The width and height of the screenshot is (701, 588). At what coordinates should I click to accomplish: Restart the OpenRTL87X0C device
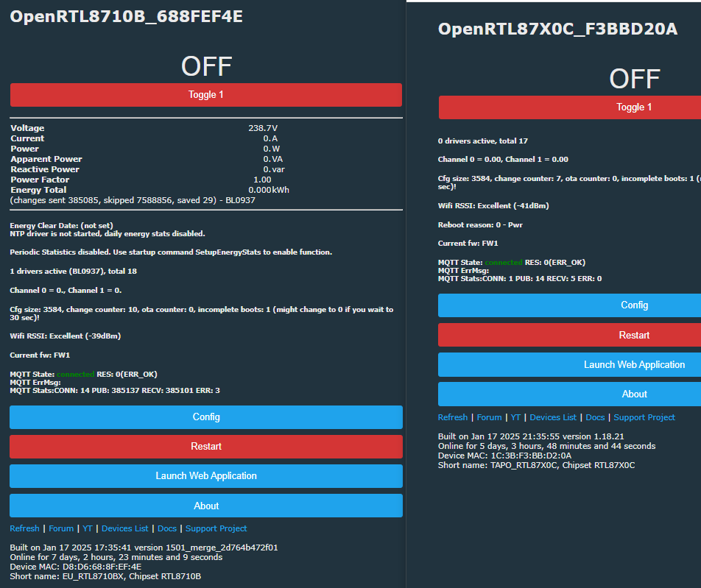[570, 335]
